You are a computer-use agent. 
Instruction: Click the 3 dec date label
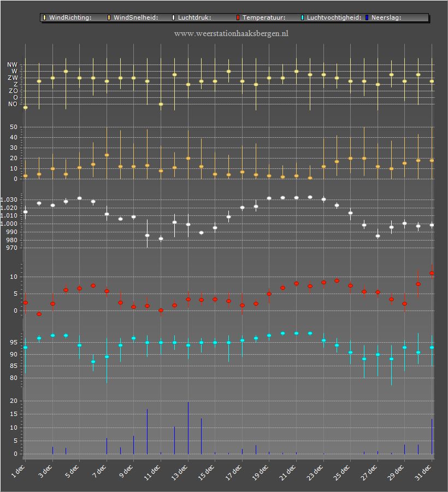(x=45, y=471)
